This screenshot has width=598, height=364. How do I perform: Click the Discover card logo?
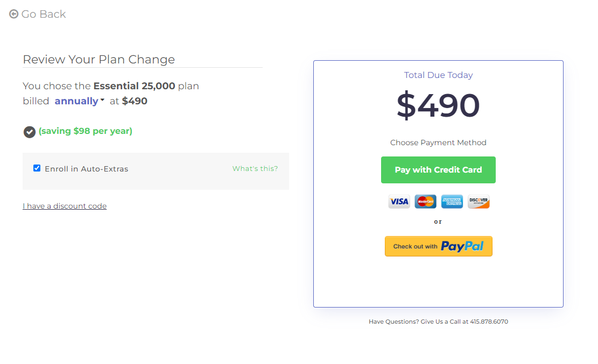coord(479,202)
